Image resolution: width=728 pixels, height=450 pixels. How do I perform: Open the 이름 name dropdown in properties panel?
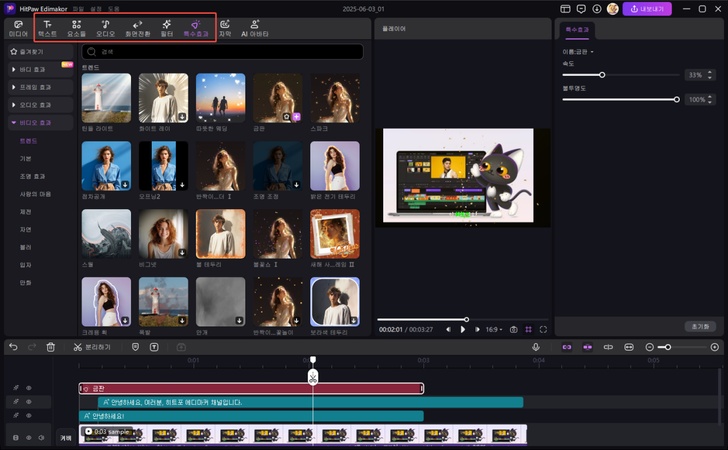tap(578, 52)
